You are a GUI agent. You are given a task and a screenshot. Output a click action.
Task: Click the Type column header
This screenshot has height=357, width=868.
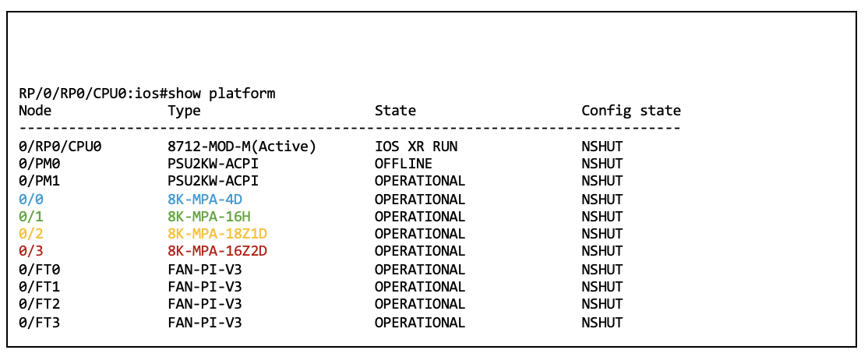tap(184, 111)
